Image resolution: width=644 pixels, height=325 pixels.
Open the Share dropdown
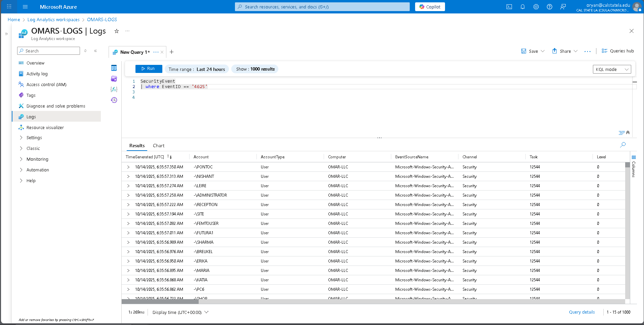click(x=565, y=51)
